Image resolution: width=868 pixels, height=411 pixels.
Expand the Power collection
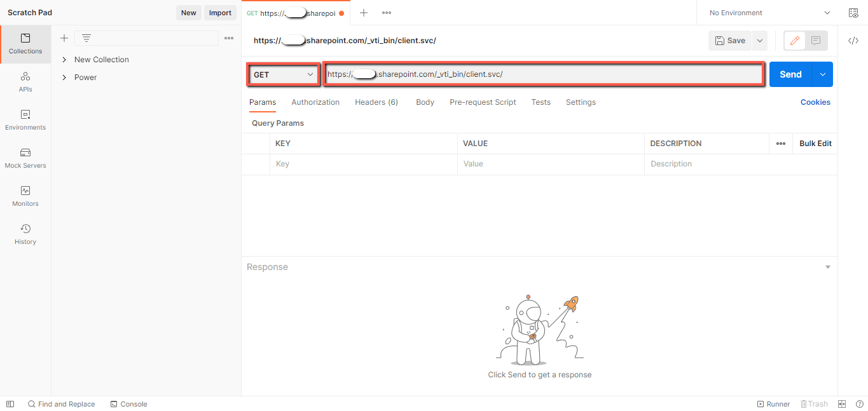[x=64, y=77]
